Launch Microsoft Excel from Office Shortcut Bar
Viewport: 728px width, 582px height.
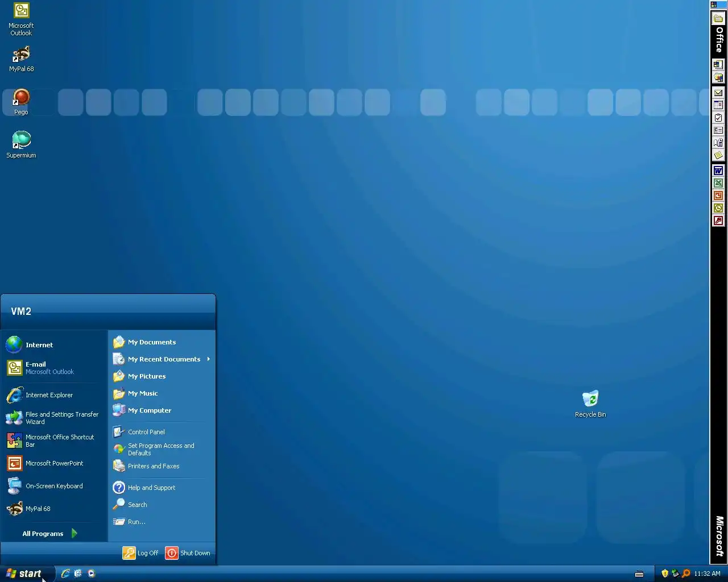(x=718, y=183)
